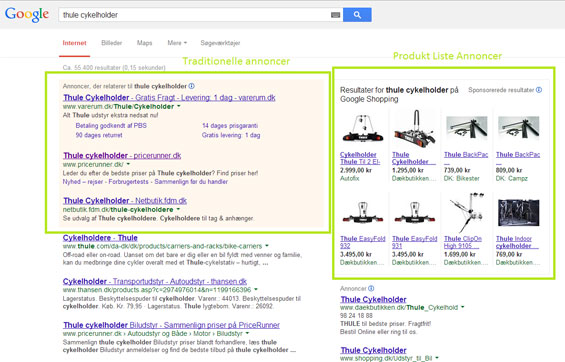Screen dimensions: 565x362
Task: Open 'Cykelholder Thule Til 2 El' product link
Action: click(x=360, y=158)
